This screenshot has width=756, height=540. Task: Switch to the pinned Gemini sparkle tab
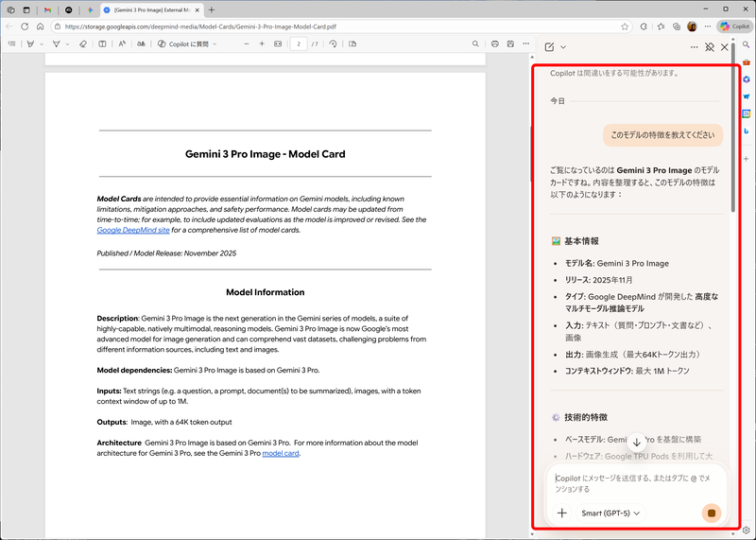(x=90, y=9)
